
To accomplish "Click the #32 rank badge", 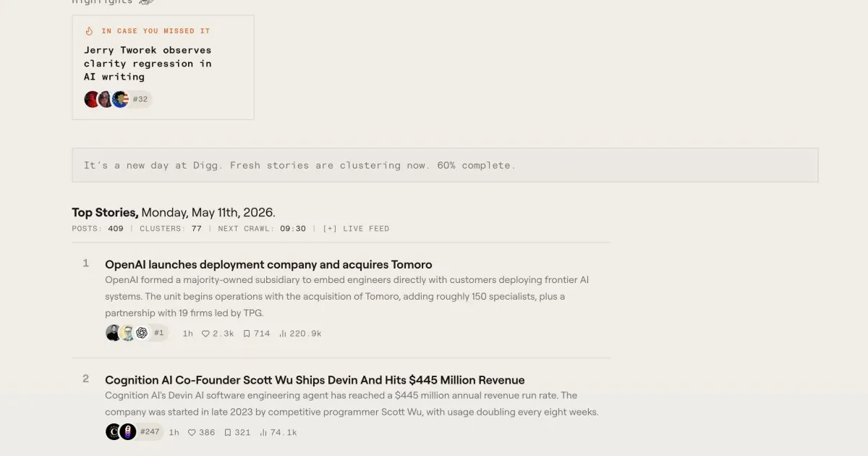I will click(x=140, y=99).
